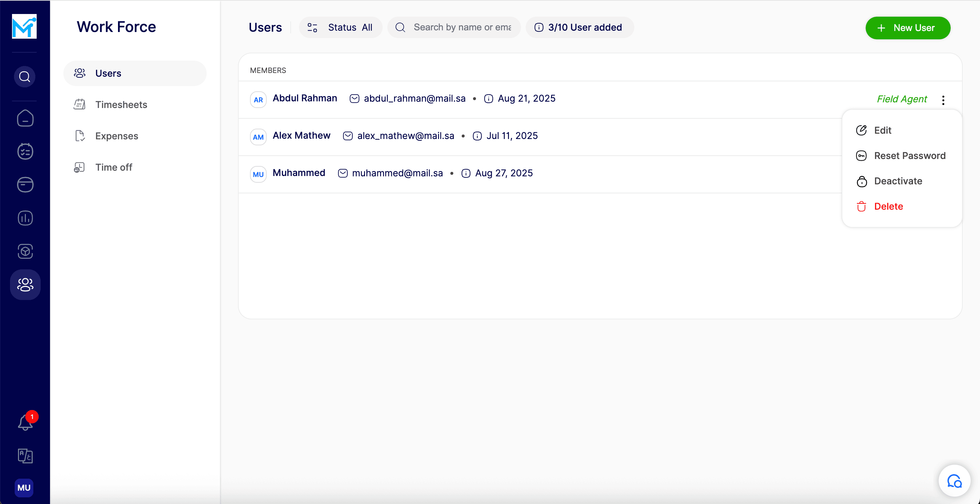Click the filter sliders icon near Status

pos(312,27)
